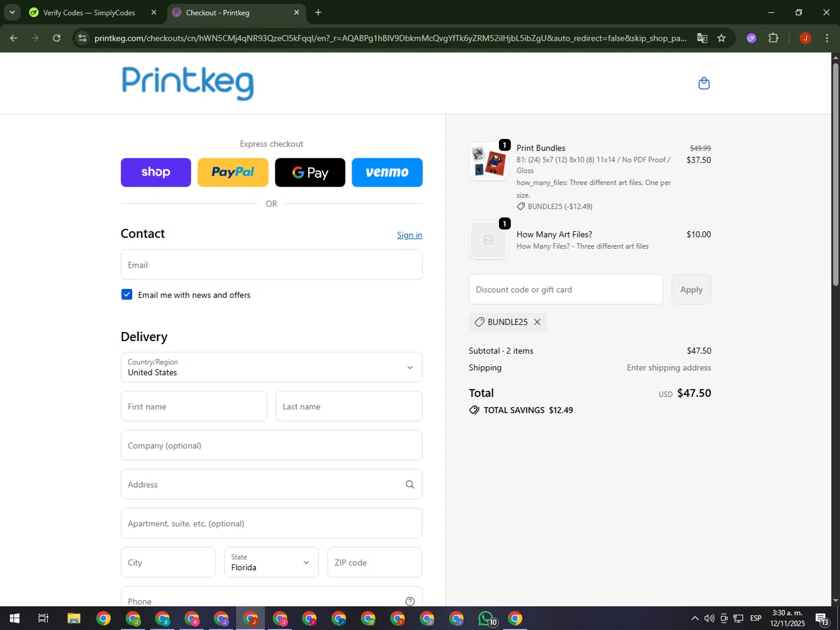Focus the Email input field
The width and height of the screenshot is (840, 630).
(272, 265)
